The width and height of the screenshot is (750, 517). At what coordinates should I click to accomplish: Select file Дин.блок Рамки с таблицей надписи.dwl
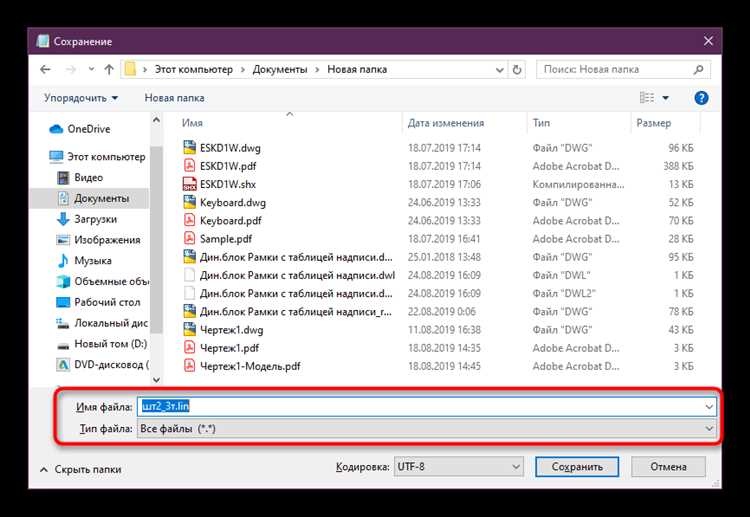pyautogui.click(x=297, y=275)
